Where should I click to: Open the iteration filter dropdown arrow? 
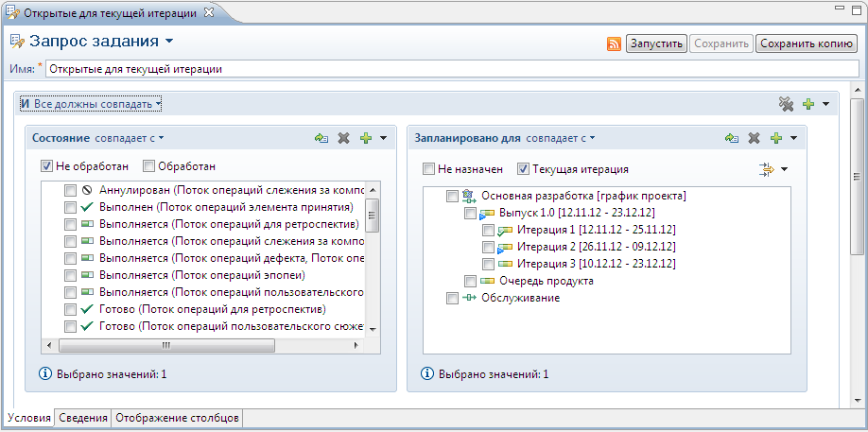tap(784, 169)
